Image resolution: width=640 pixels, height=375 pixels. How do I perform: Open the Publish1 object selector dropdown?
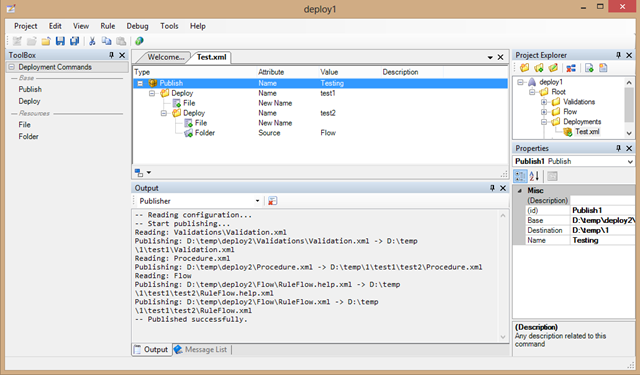click(630, 162)
